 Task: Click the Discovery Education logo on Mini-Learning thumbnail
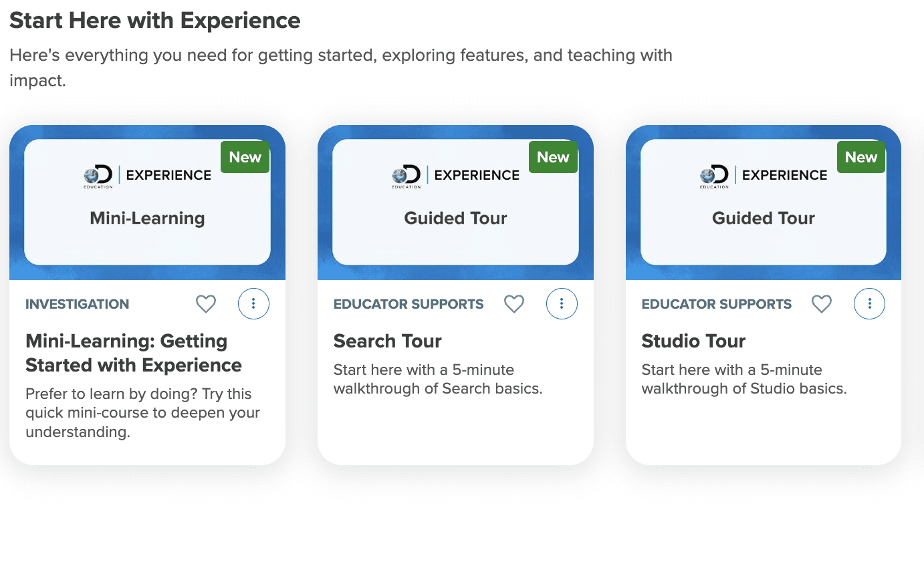98,176
